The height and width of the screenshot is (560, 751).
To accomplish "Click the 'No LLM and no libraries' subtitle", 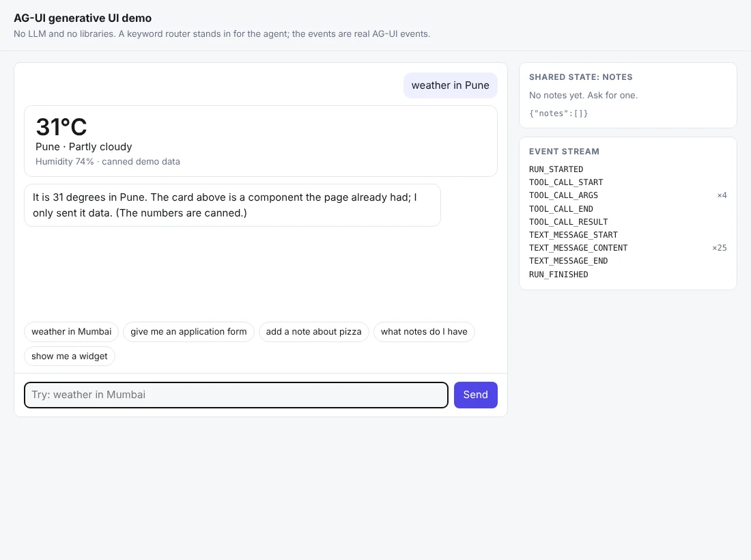I will [222, 34].
